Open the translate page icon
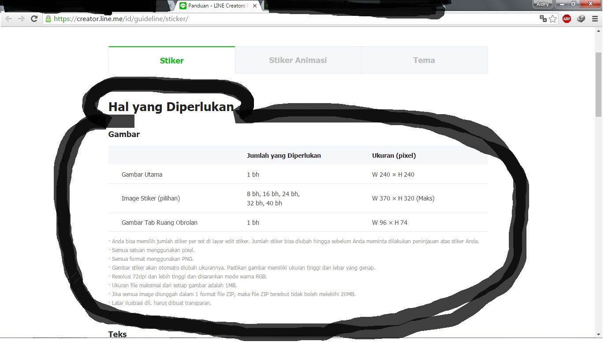Viewport: 612px width, 364px height. 543,19
